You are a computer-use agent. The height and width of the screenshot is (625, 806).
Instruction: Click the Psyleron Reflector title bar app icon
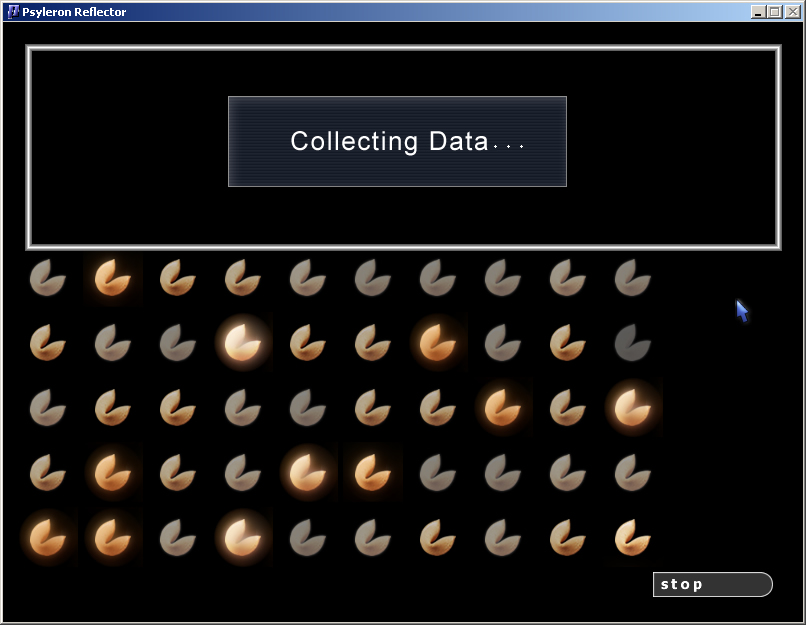13,12
